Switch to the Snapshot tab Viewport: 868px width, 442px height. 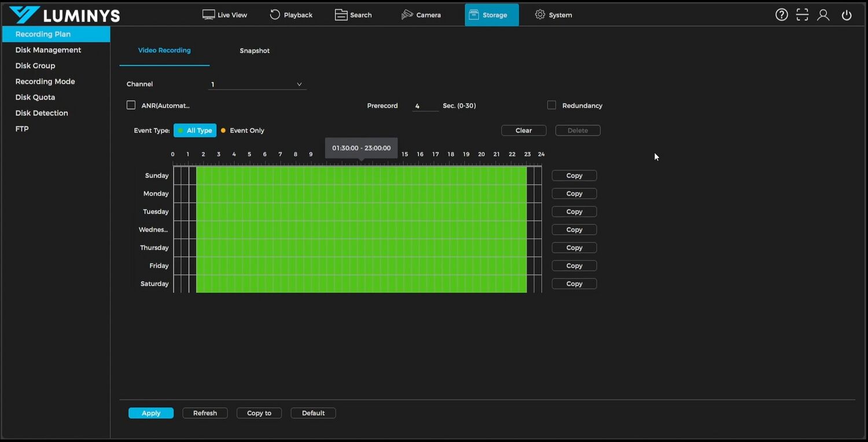pyautogui.click(x=255, y=51)
